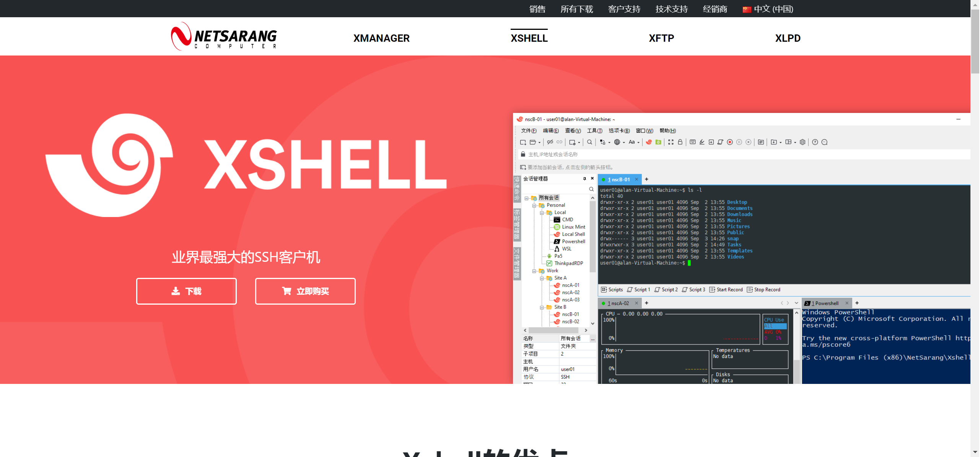Screen dimensions: 980x457
Task: Click the help question-mark icon
Action: (815, 142)
